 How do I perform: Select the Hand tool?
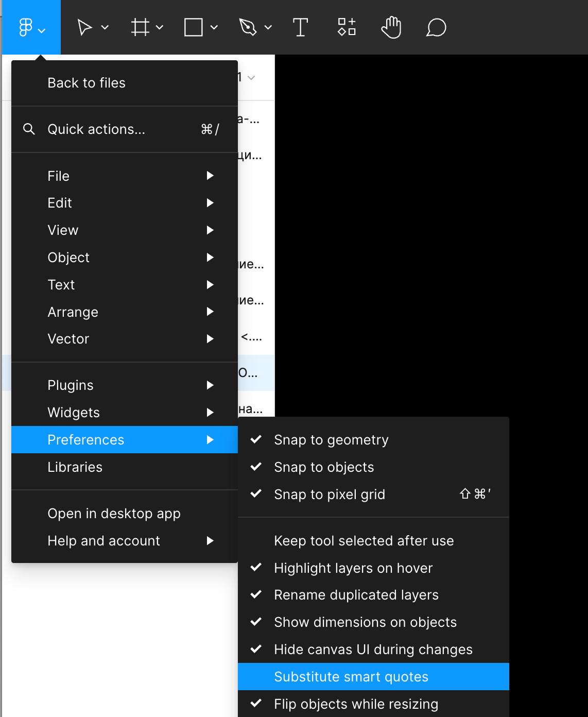point(391,27)
